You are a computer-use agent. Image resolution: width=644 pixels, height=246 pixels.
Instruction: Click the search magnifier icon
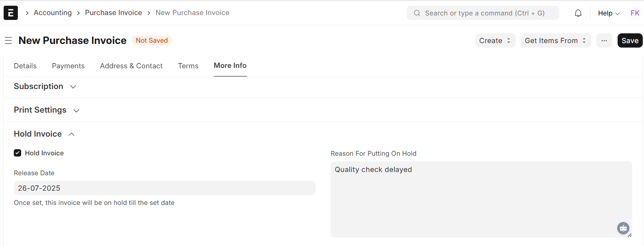[417, 13]
